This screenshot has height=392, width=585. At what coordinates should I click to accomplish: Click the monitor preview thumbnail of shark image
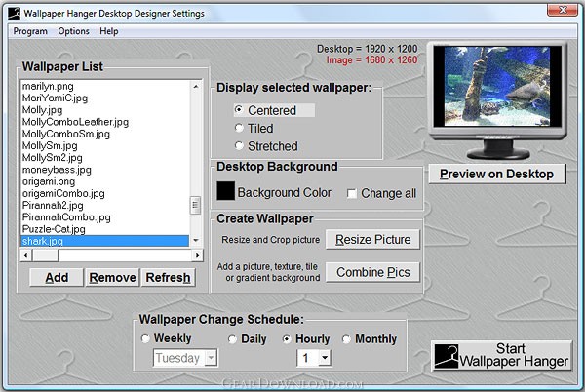(x=497, y=86)
